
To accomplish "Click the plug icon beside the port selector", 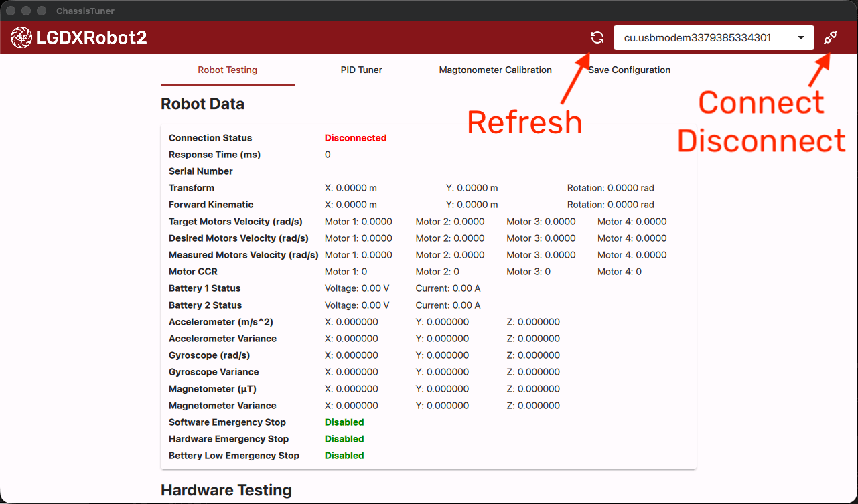I will 830,37.
